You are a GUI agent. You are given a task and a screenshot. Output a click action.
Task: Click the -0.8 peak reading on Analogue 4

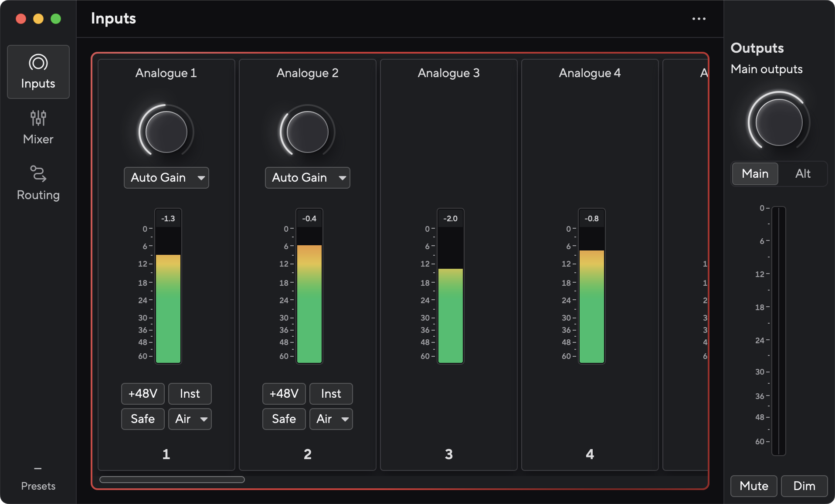pos(592,219)
